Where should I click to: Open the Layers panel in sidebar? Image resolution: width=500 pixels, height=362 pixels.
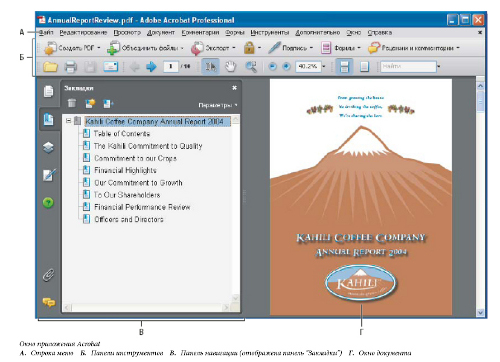(x=49, y=147)
